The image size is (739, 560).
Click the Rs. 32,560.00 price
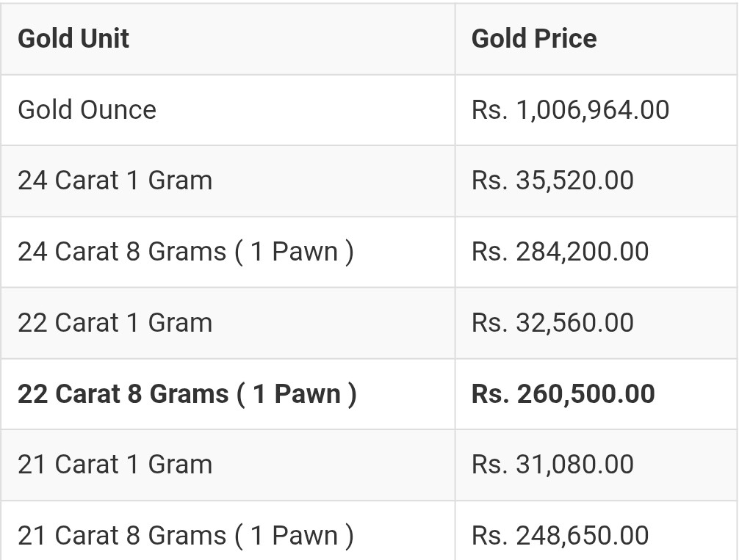552,323
